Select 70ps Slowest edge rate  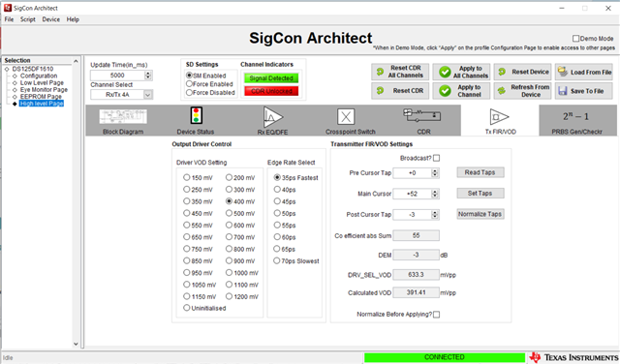pyautogui.click(x=277, y=260)
